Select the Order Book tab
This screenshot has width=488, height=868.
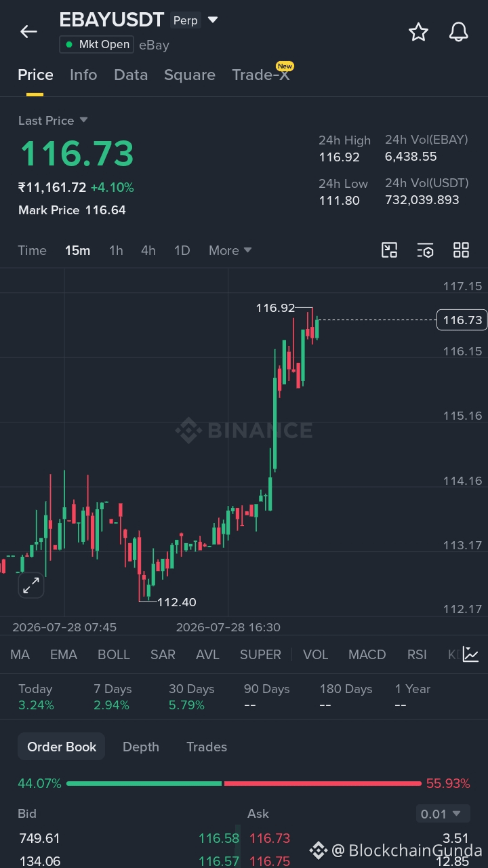click(x=62, y=747)
